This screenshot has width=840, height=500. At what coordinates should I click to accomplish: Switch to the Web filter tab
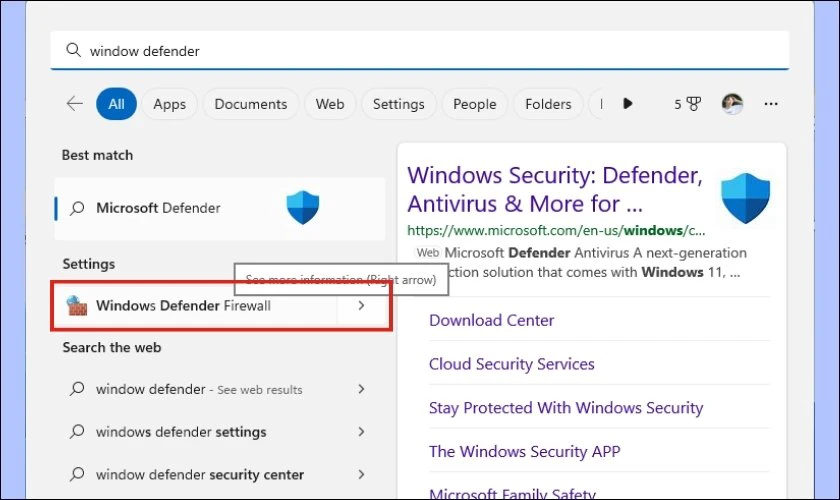[x=330, y=104]
